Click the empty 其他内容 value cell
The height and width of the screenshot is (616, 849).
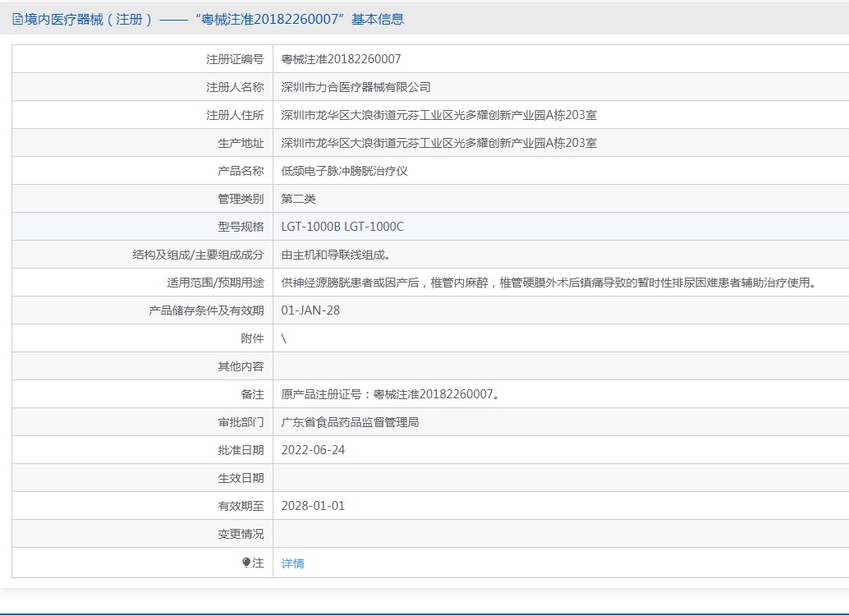pos(558,366)
